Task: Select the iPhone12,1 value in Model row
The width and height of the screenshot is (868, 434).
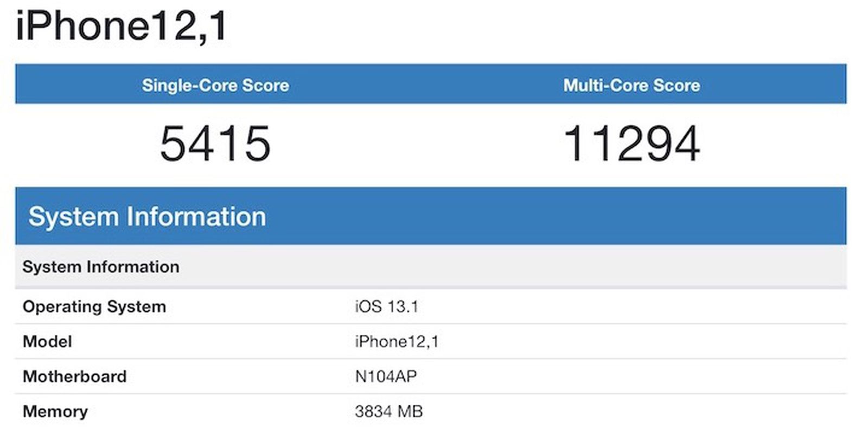Action: click(x=397, y=342)
